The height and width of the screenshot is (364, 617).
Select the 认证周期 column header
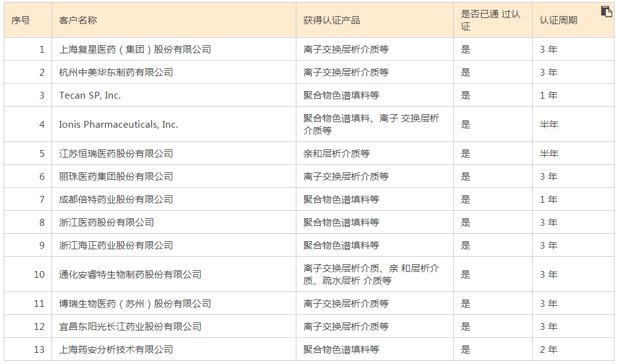[558, 20]
